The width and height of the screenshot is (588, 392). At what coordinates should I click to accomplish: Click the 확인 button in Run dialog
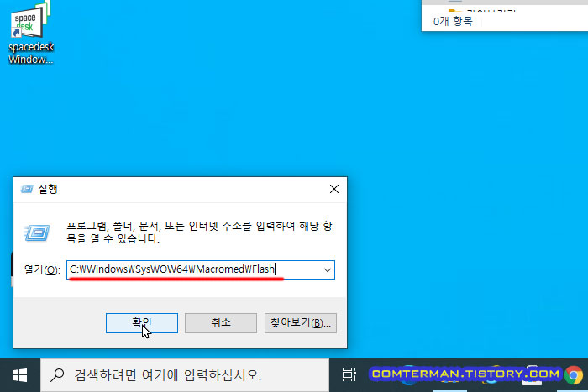tap(142, 323)
